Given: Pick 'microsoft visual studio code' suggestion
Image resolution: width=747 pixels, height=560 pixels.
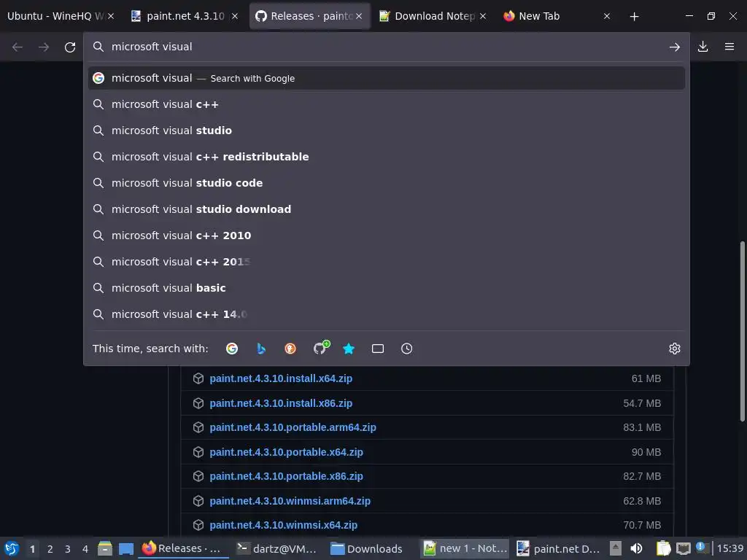Looking at the screenshot, I should pyautogui.click(x=387, y=183).
